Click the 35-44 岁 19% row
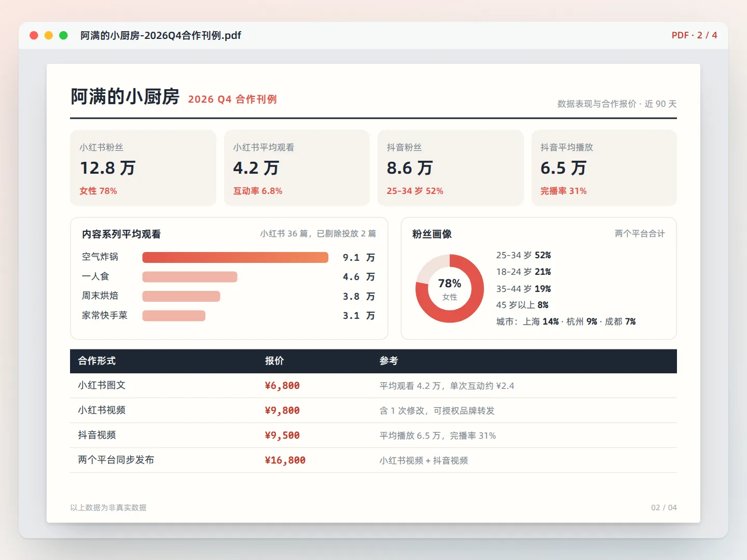 click(523, 289)
